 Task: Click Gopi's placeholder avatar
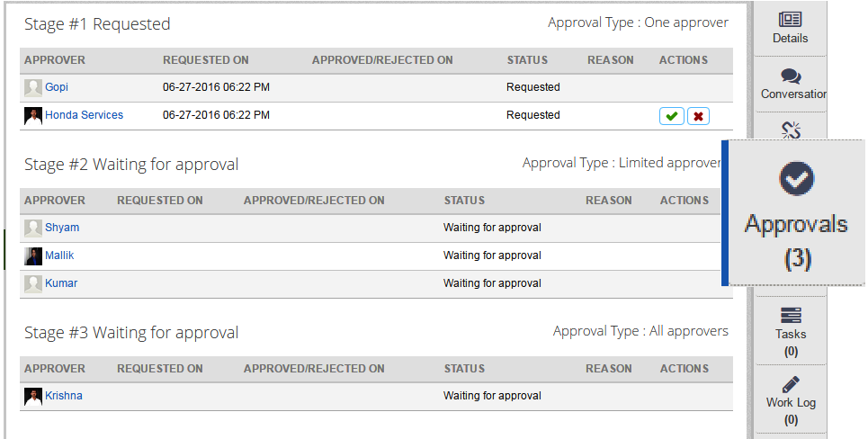(33, 87)
